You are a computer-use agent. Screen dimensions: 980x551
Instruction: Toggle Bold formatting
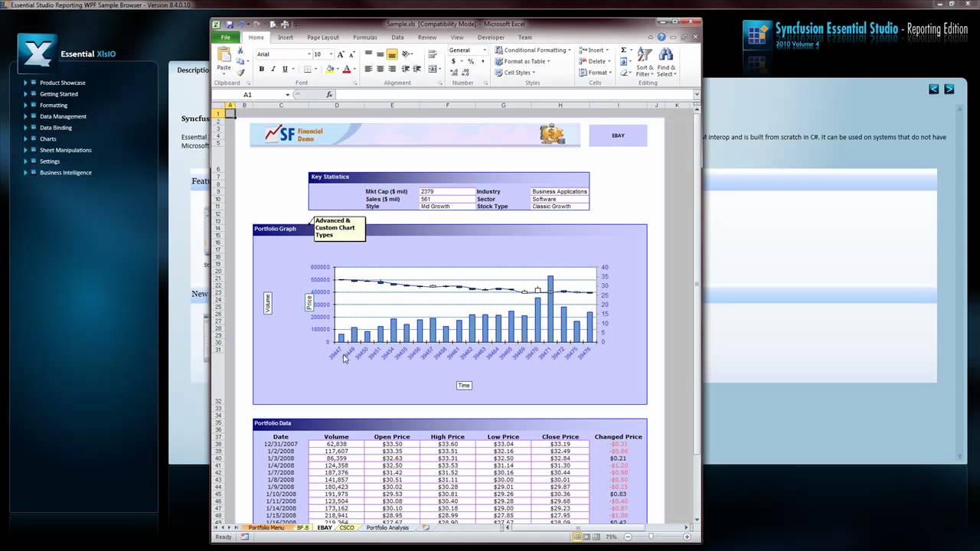click(x=261, y=69)
